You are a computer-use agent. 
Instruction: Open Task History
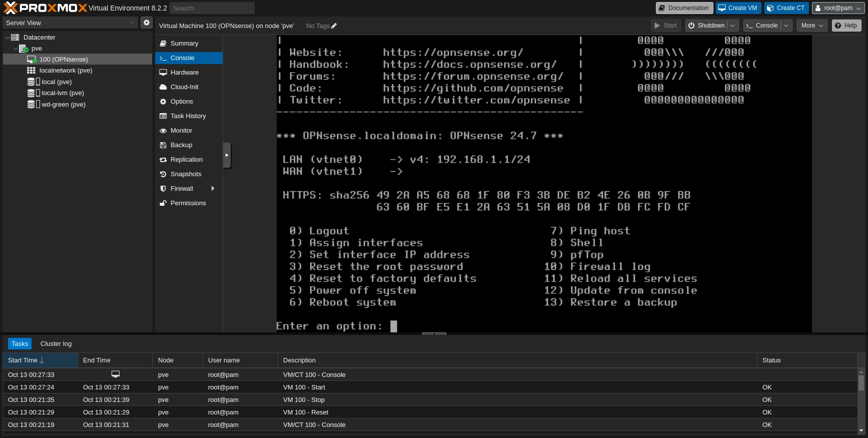189,116
